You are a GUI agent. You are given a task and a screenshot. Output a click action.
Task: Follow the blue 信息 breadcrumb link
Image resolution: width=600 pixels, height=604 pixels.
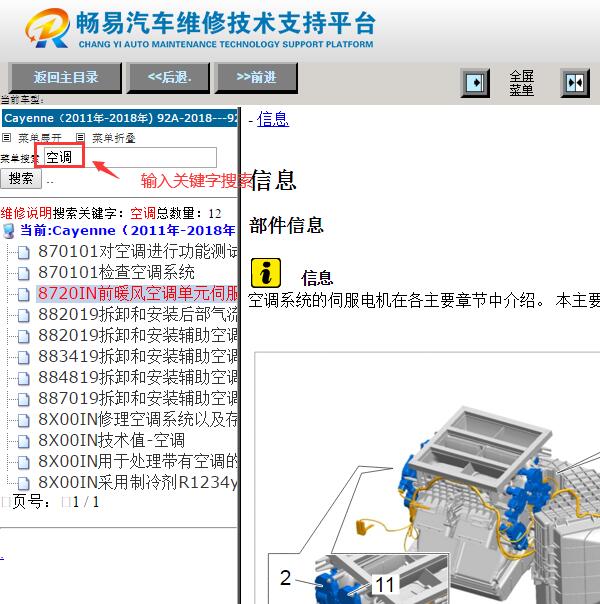click(x=273, y=119)
